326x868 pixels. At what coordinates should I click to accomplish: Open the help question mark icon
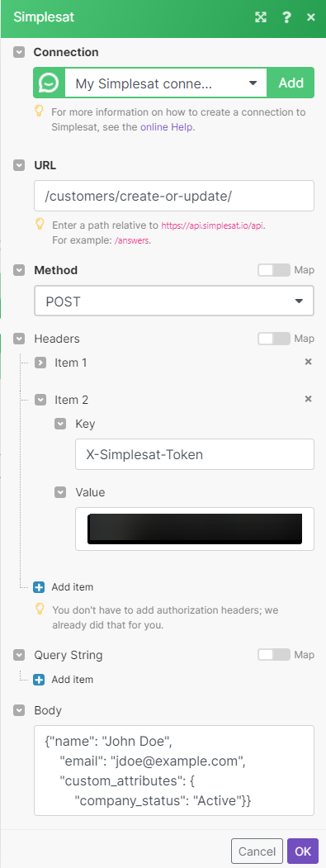286,17
